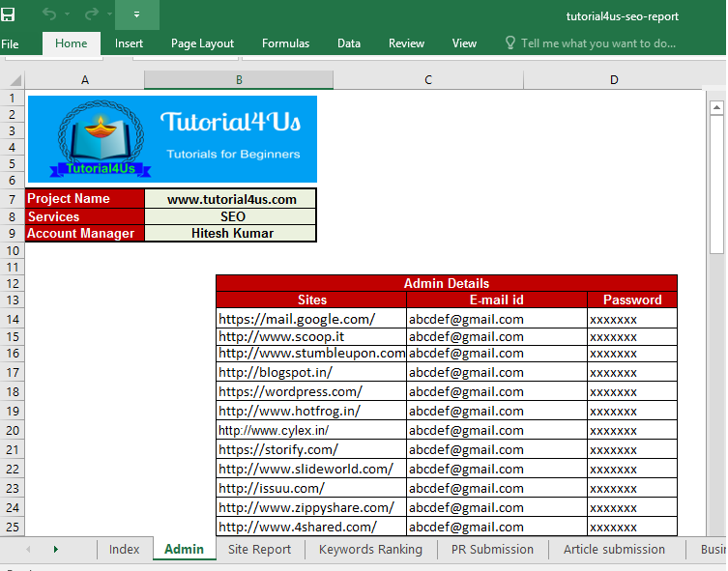Click the previous sheet navigation arrow
728x571 pixels.
(28, 549)
